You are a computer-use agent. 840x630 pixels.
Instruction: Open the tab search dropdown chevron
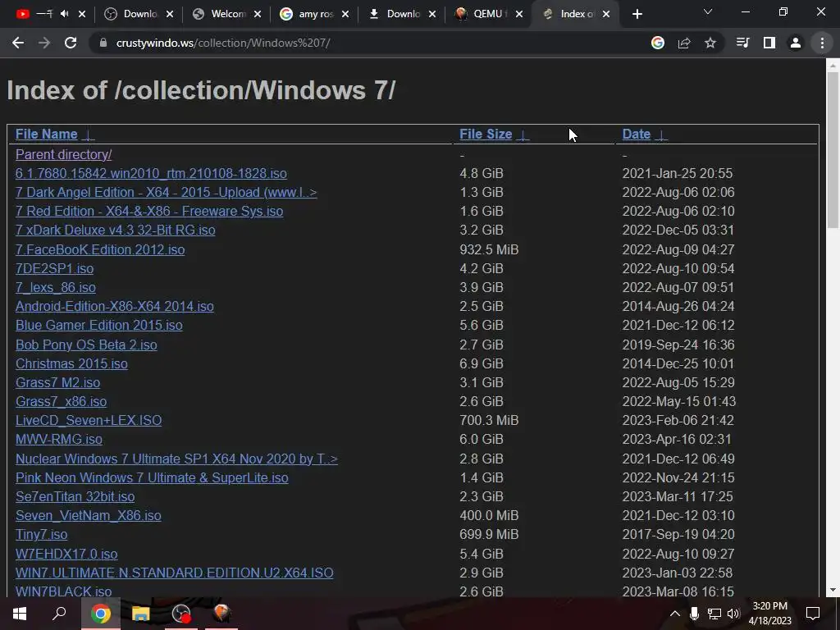tap(708, 11)
